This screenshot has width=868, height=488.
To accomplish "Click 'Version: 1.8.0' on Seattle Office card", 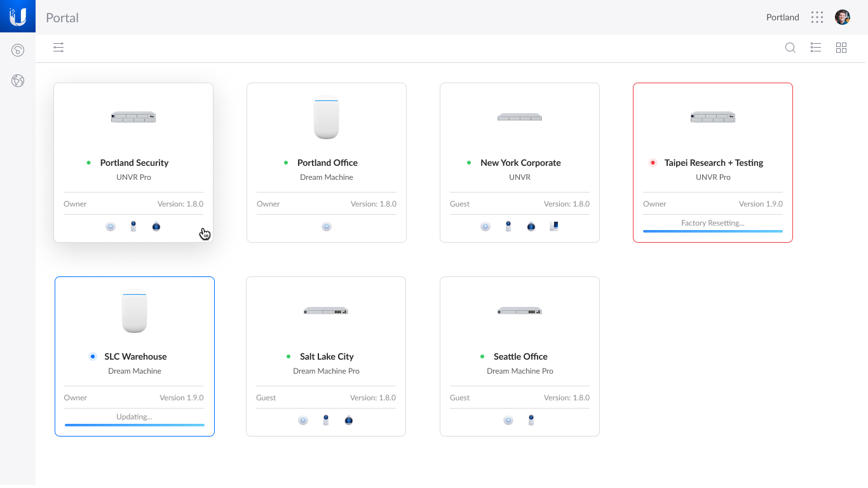I will (567, 398).
